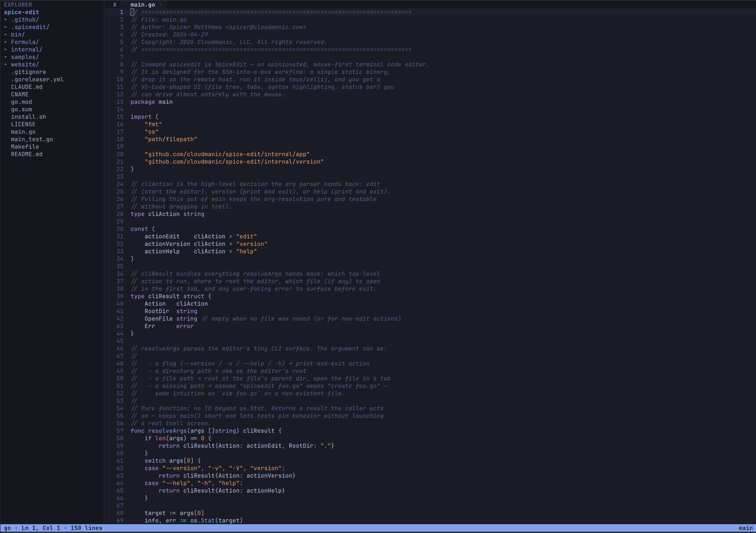Click the internal/version import path
Viewport: 756px width, 533px height.
tap(234, 162)
